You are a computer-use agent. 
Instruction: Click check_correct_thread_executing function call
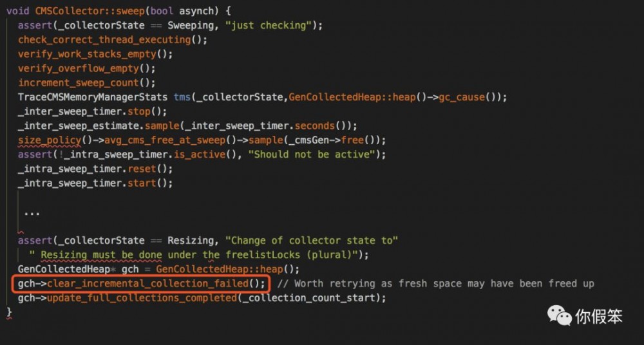[104, 40]
